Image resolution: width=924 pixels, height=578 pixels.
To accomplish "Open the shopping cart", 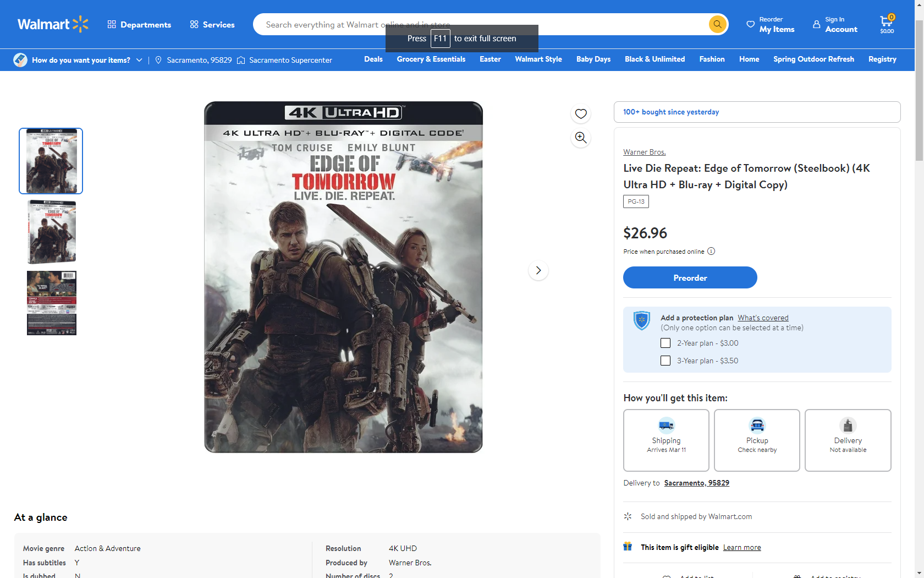I will [887, 24].
